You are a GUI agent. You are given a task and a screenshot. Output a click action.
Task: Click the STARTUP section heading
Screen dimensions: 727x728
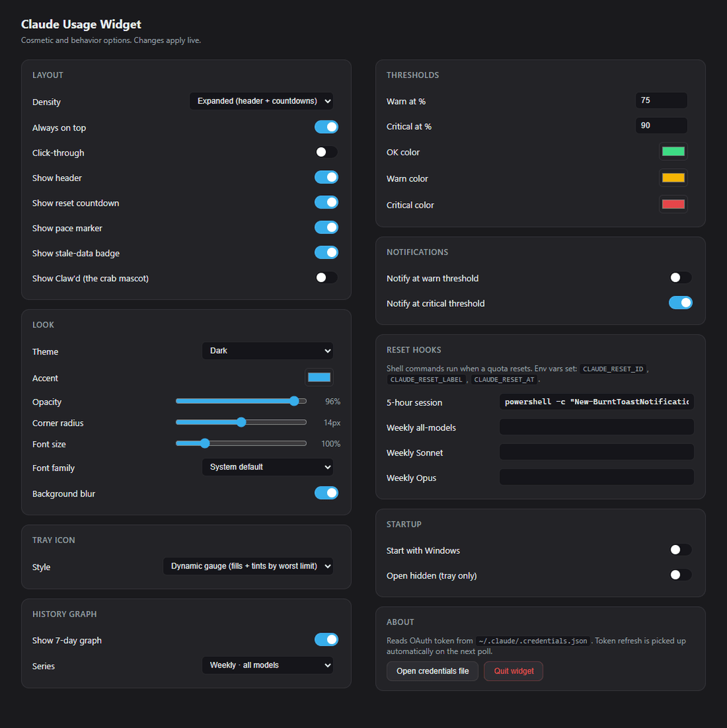[404, 524]
